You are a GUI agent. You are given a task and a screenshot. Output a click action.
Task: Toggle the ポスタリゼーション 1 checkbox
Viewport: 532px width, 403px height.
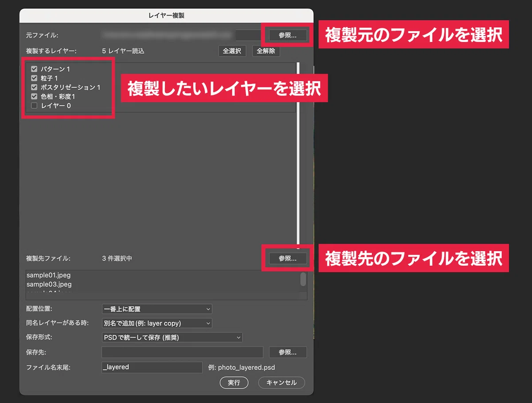34,87
